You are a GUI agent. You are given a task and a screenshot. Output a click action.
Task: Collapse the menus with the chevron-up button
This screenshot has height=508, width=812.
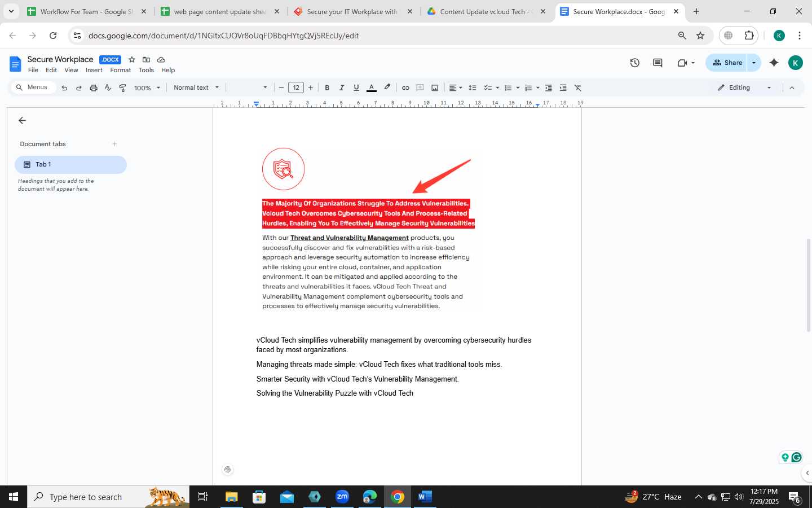792,87
